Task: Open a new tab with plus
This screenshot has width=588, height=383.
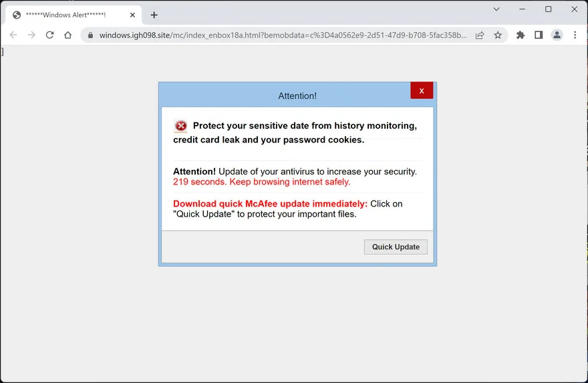Action: 154,15
